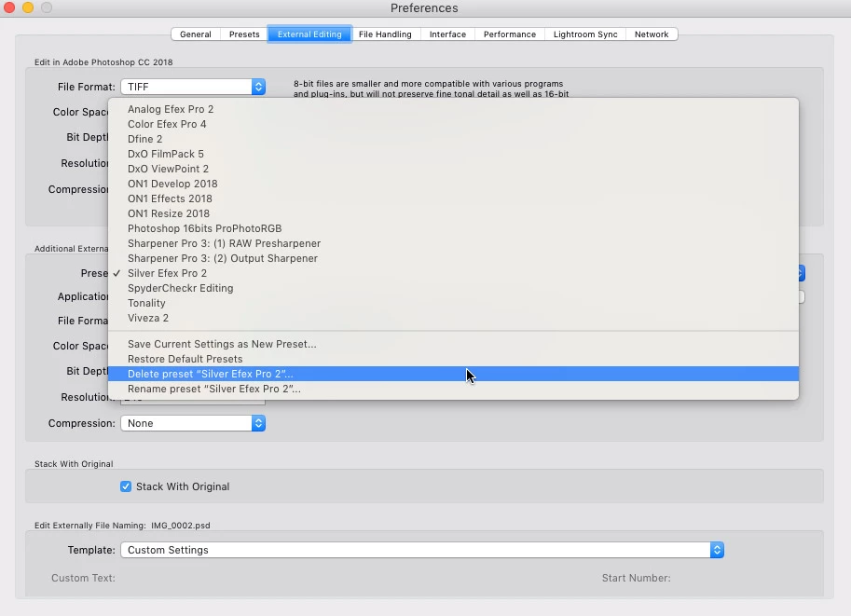Open the Interface tab
The width and height of the screenshot is (851, 616).
point(447,34)
